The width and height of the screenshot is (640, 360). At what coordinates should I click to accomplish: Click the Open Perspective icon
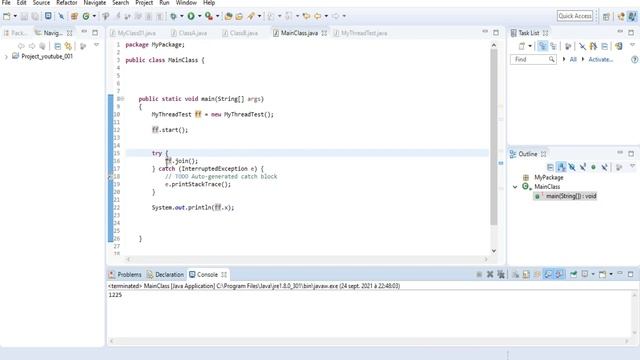pyautogui.click(x=607, y=16)
